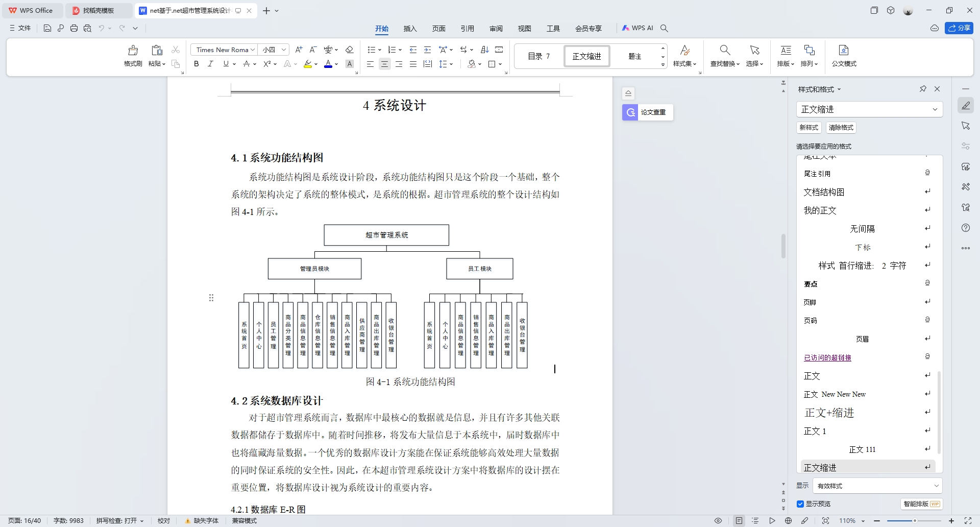Viewport: 980px width, 527px height.
Task: Center align text
Action: 385,64
